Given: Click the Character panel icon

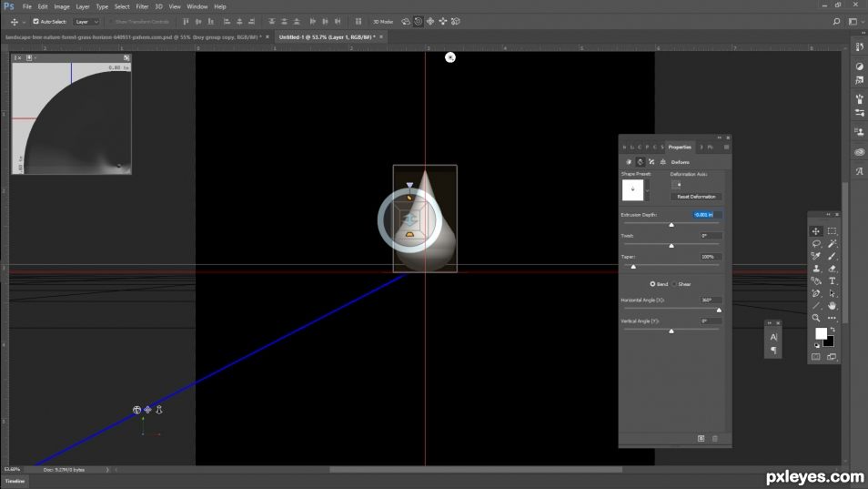Looking at the screenshot, I should tap(773, 337).
